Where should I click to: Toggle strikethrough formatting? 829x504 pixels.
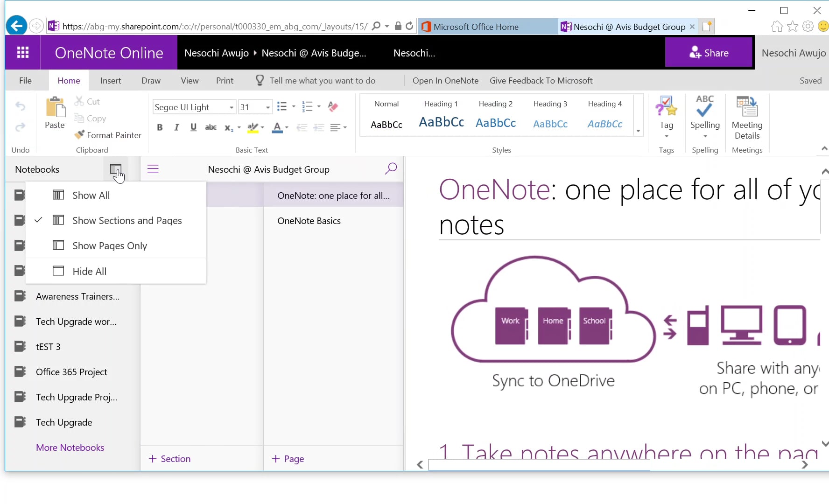(x=211, y=127)
